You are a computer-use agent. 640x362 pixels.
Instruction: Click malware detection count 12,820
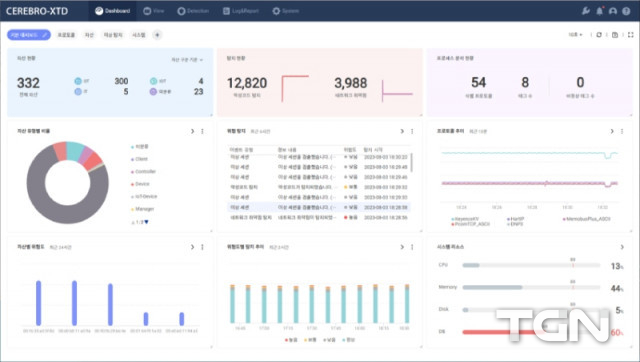[247, 83]
